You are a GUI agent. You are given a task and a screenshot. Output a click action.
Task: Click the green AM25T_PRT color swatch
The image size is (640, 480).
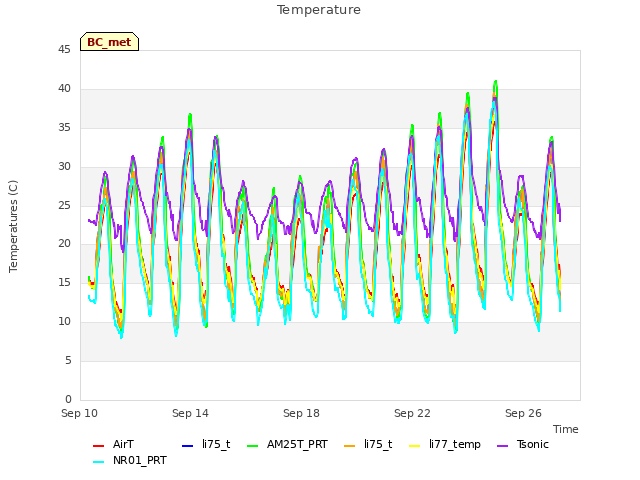253,445
